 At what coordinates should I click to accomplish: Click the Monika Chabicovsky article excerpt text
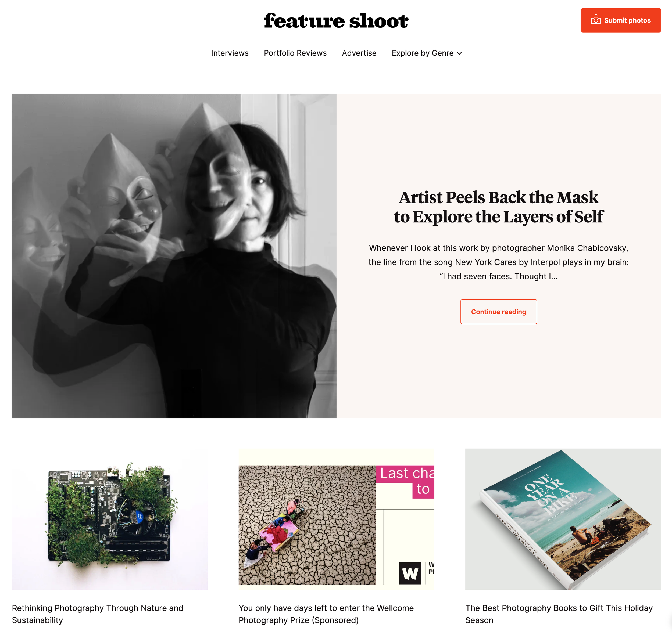tap(499, 262)
